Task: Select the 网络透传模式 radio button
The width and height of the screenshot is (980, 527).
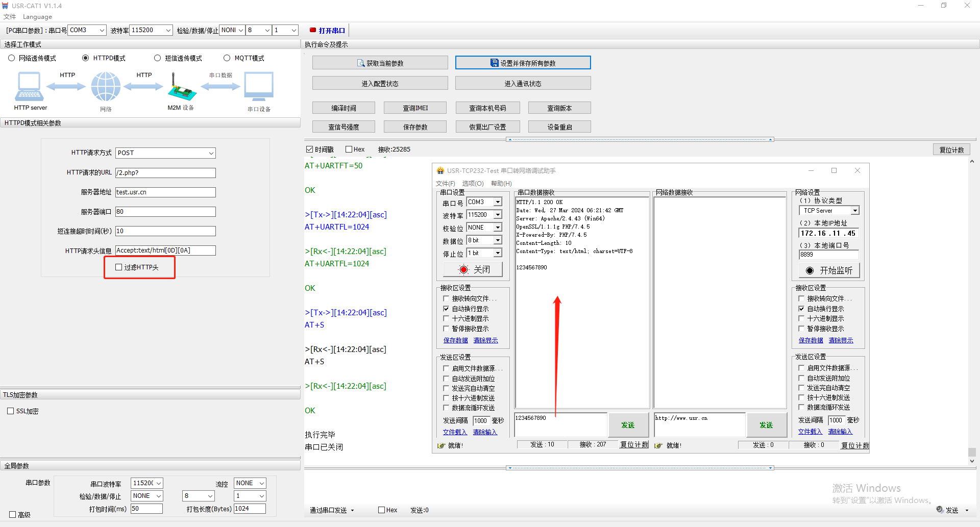Action: (x=11, y=58)
